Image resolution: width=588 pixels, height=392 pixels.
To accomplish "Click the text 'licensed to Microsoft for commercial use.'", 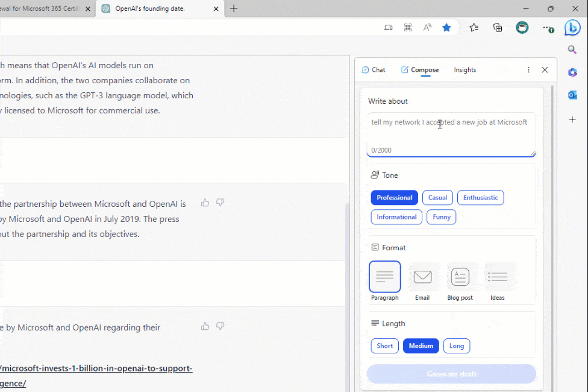I will click(82, 110).
